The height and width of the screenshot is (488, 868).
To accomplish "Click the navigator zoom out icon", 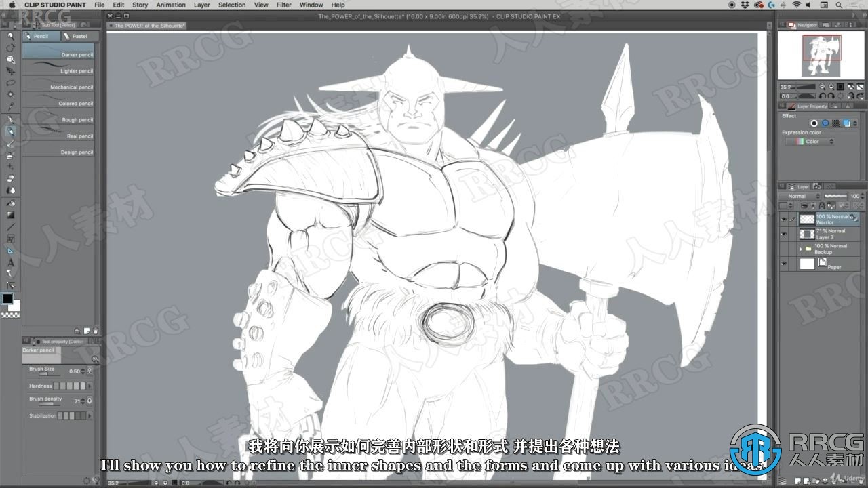I will (823, 87).
